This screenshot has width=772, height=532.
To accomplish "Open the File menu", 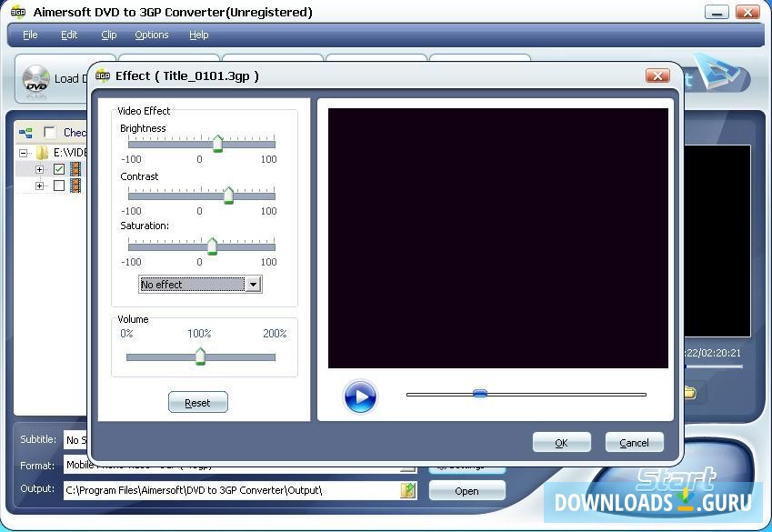I will click(x=30, y=35).
